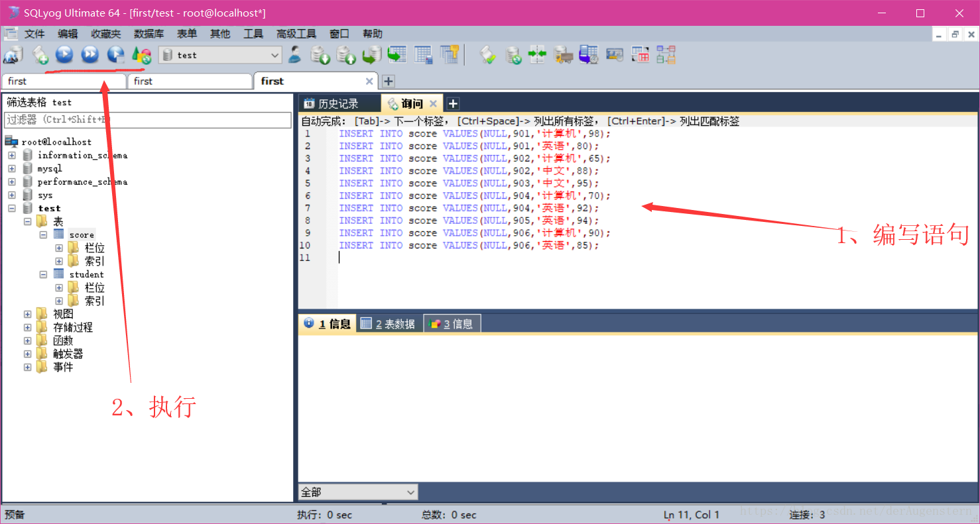Expand the 存储过程 folder
Image resolution: width=980 pixels, height=524 pixels.
click(x=27, y=327)
